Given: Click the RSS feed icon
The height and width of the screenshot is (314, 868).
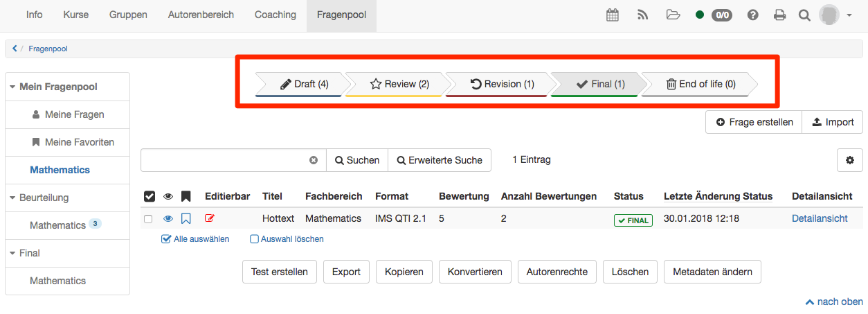Looking at the screenshot, I should [642, 15].
